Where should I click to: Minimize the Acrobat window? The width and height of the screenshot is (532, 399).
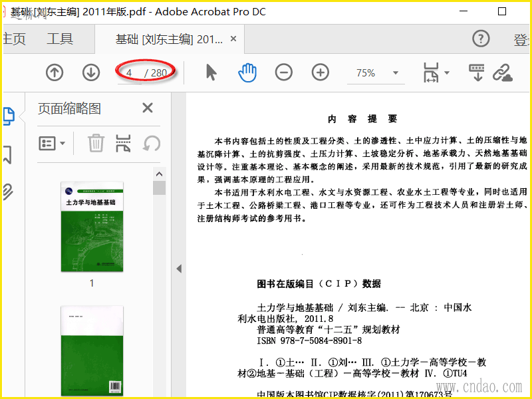pos(464,11)
